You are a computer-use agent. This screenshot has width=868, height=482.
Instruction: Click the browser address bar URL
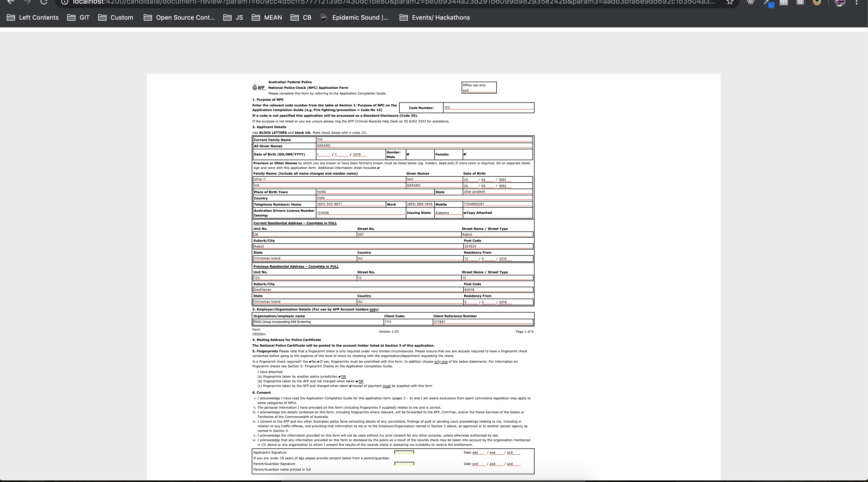pyautogui.click(x=394, y=2)
